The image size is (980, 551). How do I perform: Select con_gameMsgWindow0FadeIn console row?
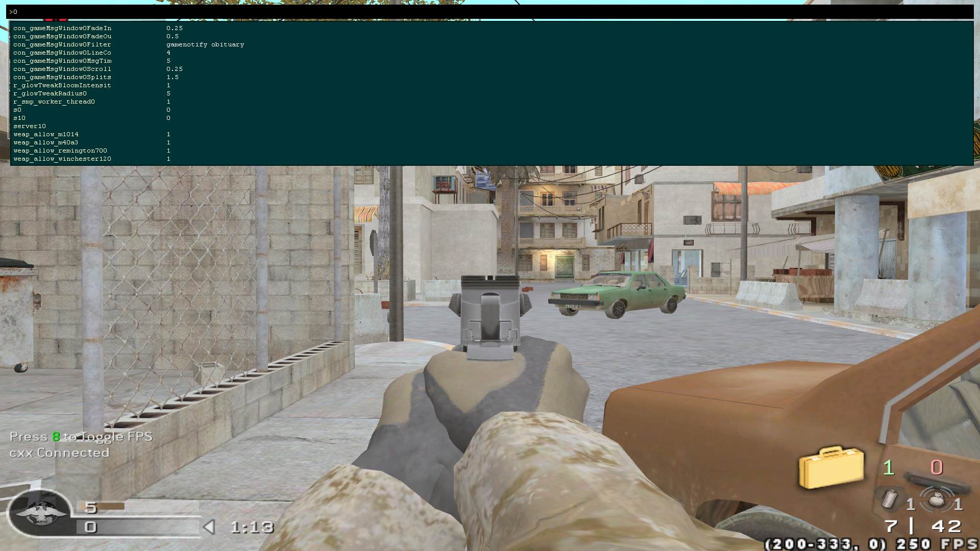[98, 28]
